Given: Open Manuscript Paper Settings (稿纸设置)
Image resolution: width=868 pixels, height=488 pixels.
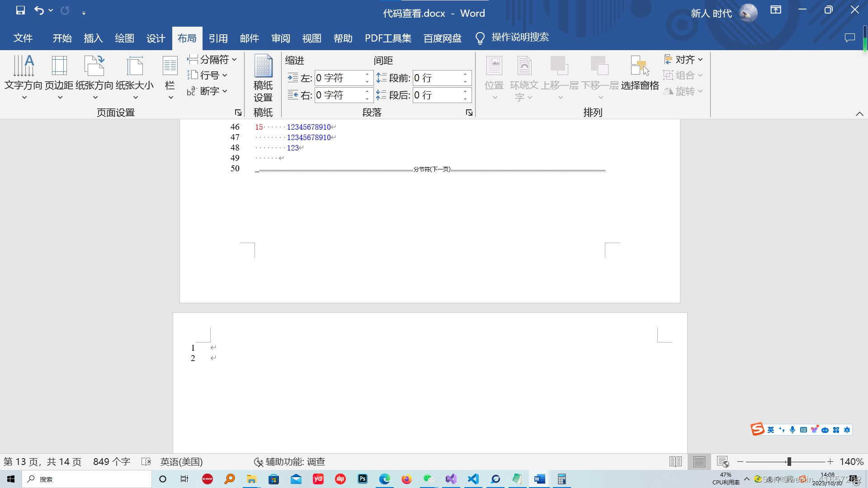Looking at the screenshot, I should (x=263, y=78).
